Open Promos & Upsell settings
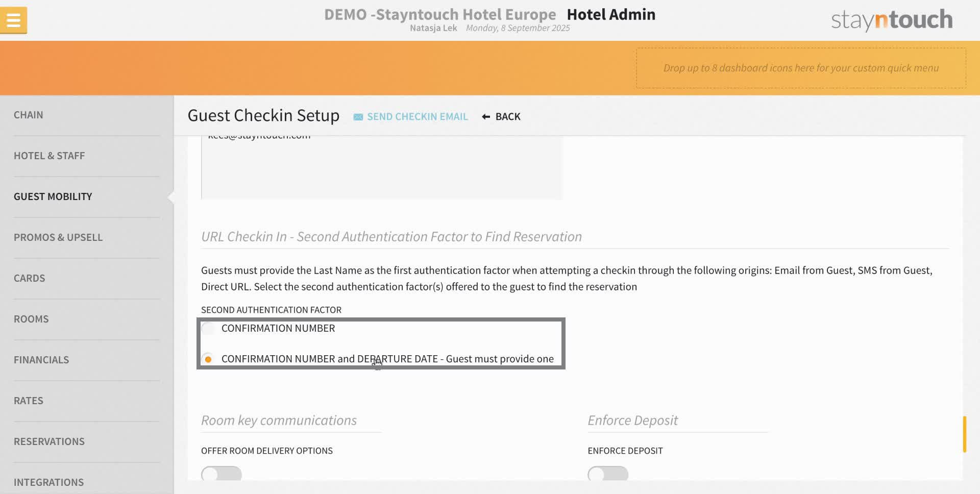Viewport: 980px width, 494px height. tap(58, 237)
